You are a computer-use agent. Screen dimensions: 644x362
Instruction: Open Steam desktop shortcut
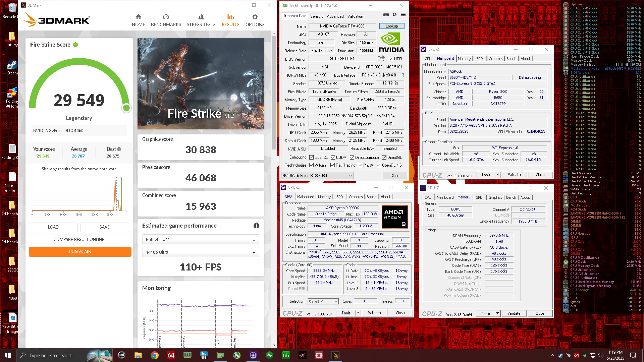[x=12, y=67]
